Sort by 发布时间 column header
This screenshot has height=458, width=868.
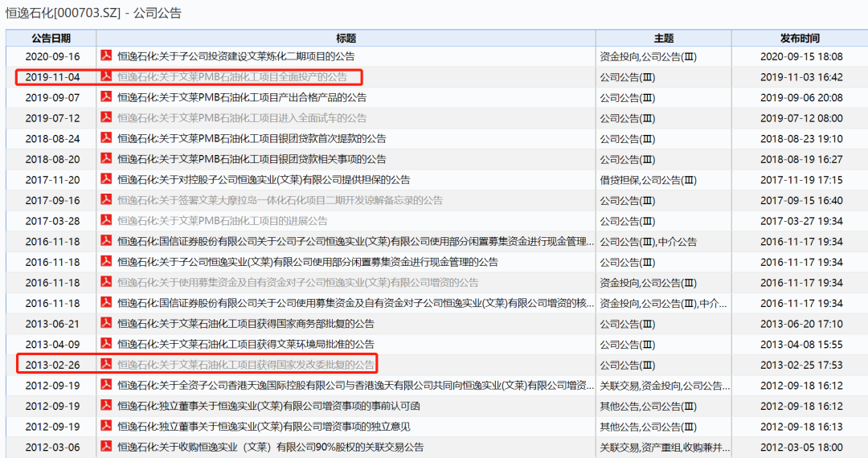800,39
